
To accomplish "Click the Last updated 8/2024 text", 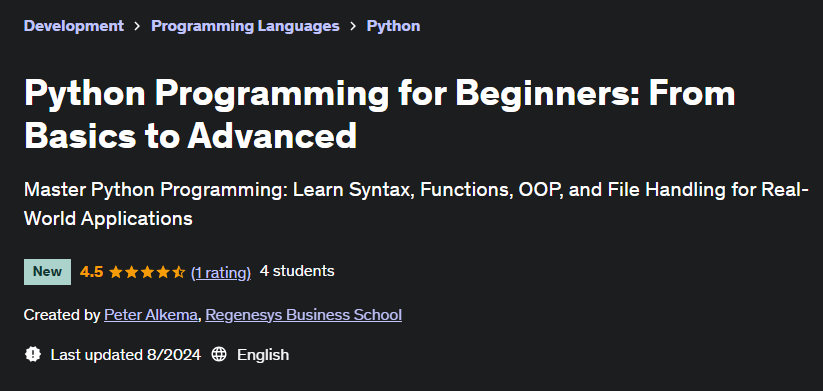I will point(125,355).
